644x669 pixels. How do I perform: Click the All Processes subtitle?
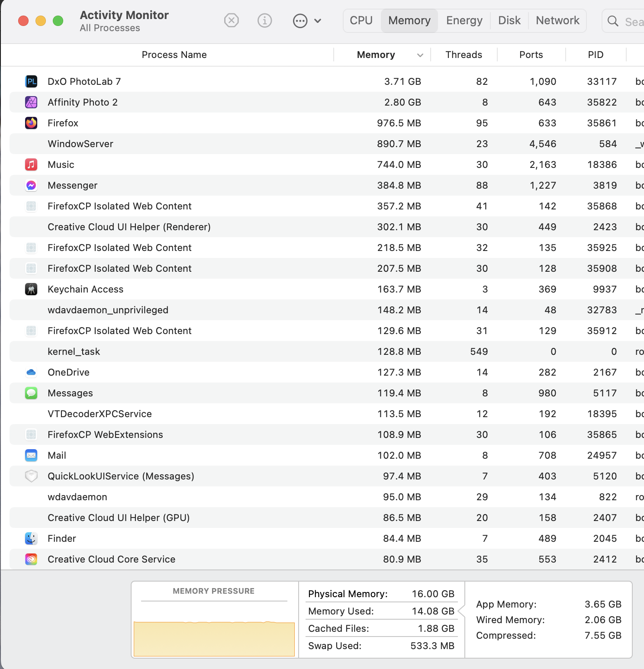(110, 28)
